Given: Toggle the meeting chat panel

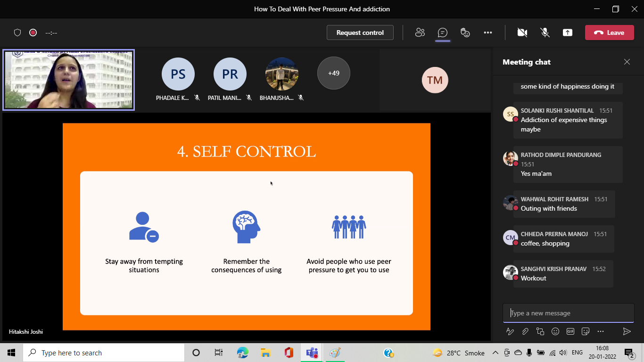Looking at the screenshot, I should click(442, 33).
